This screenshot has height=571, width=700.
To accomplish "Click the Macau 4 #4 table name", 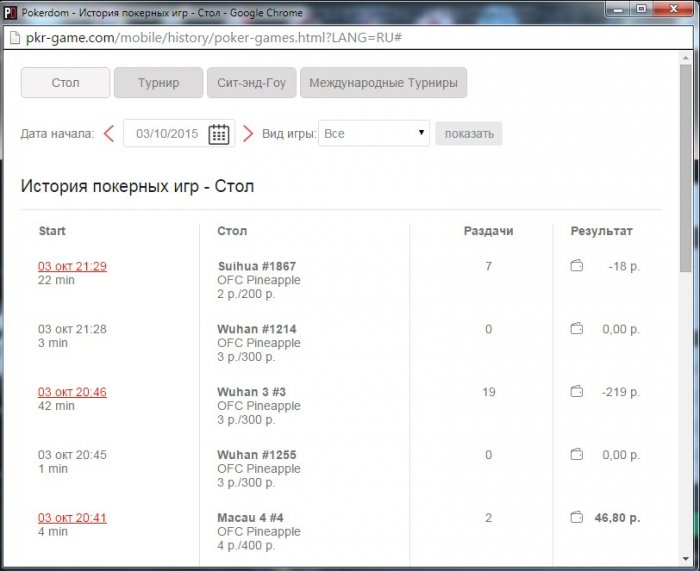I will 250,518.
